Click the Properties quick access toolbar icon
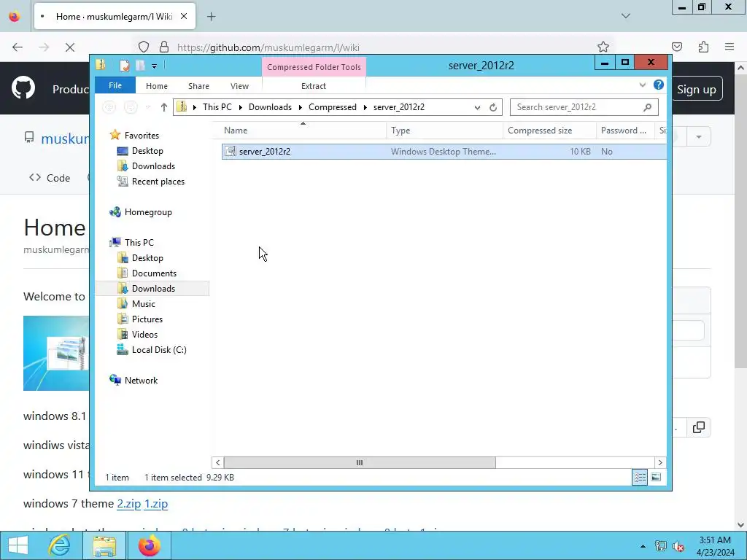 tap(124, 66)
